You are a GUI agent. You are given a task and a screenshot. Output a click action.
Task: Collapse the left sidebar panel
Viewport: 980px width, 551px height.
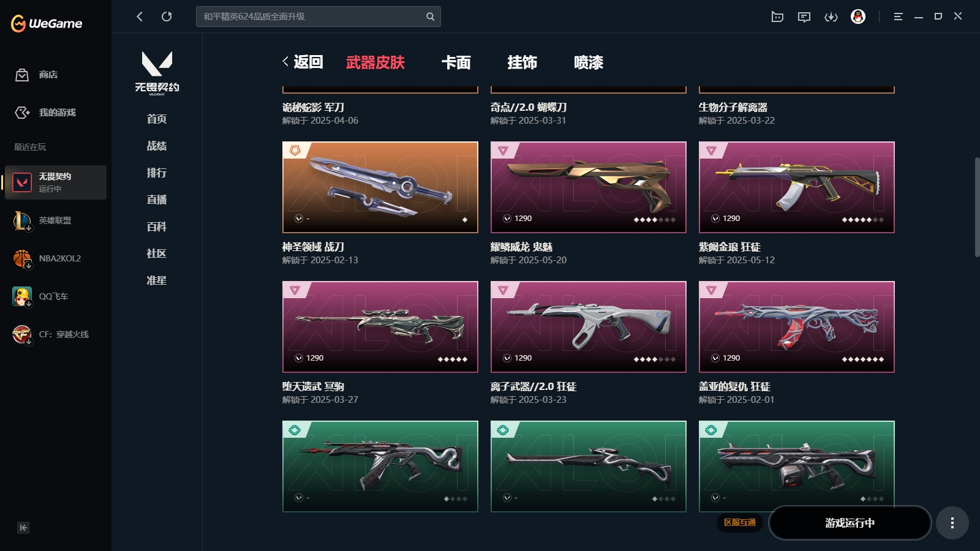(23, 528)
